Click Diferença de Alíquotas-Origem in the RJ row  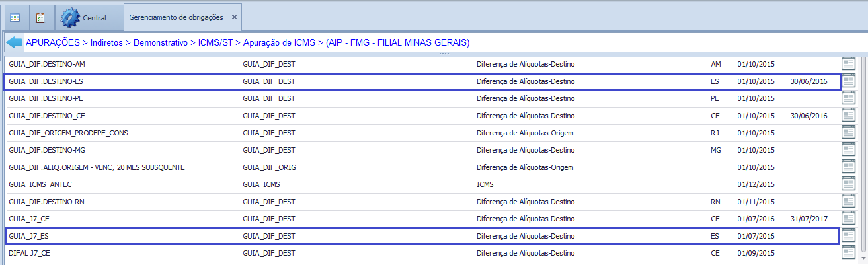pyautogui.click(x=525, y=133)
